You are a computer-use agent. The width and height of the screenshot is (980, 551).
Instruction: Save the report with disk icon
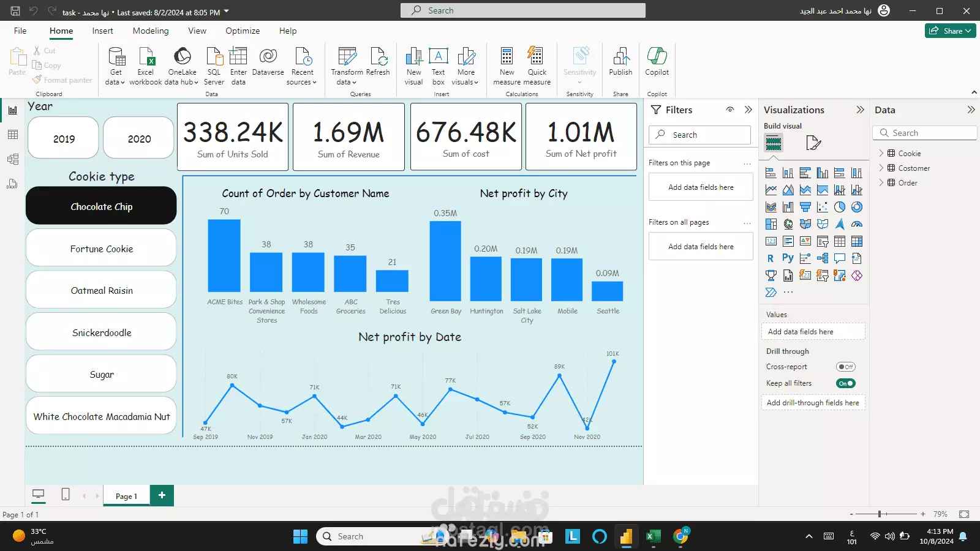point(15,10)
